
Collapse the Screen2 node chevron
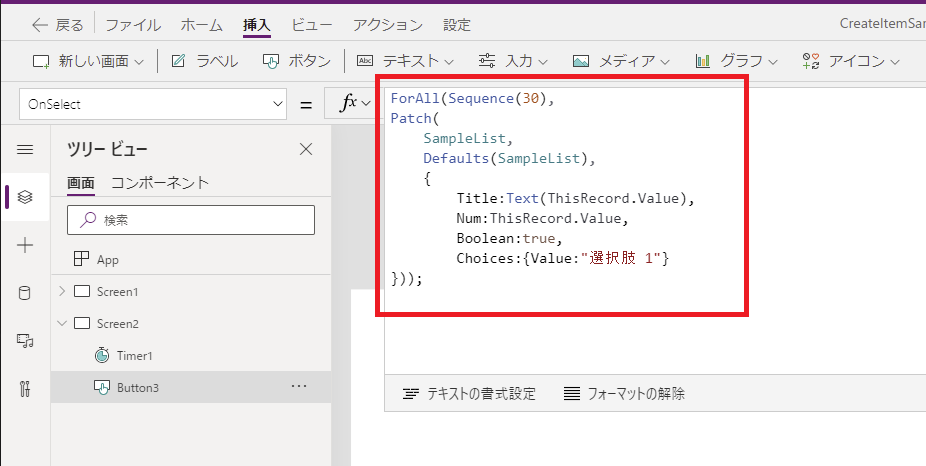(x=62, y=323)
